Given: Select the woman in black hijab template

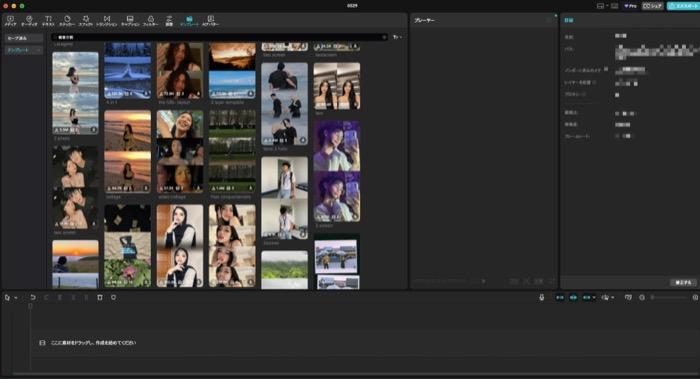Looking at the screenshot, I should (180, 246).
